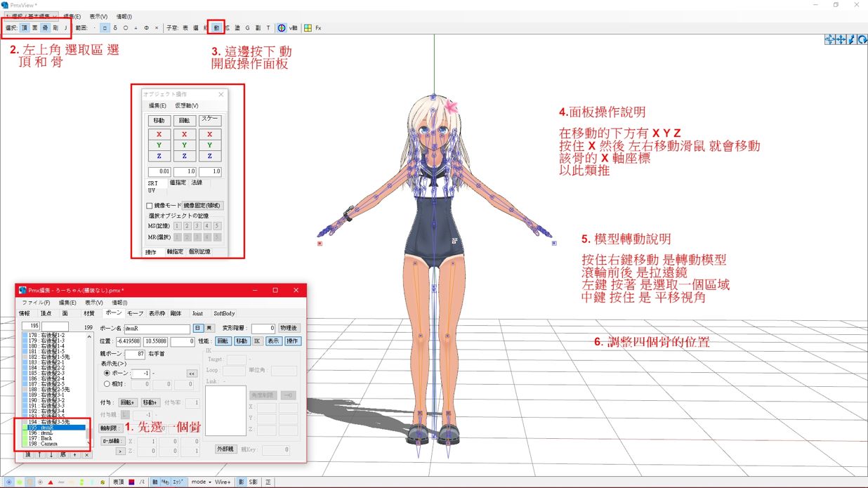Screen dimensions: 868x488
Task: Click the 回転+ button next to 付与
Action: tap(128, 402)
